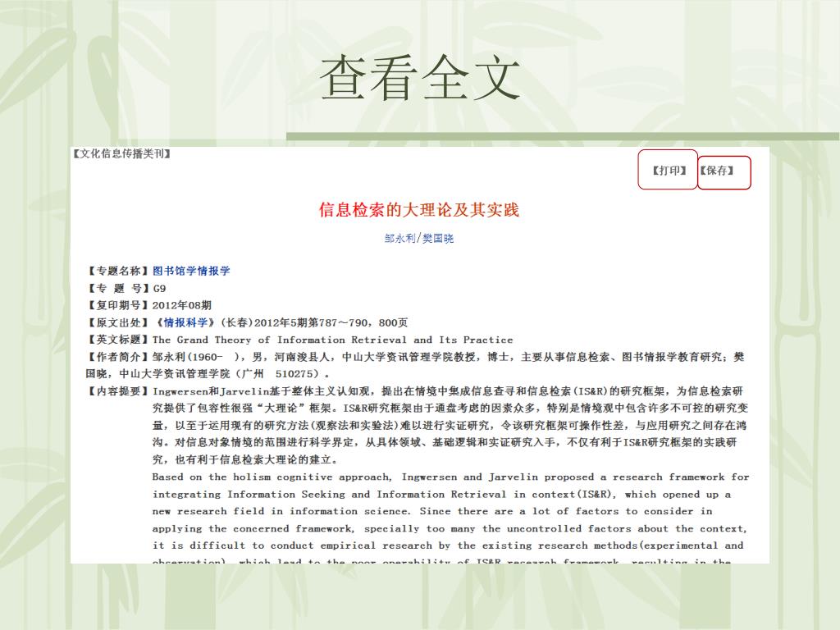Click the 【保存】 save link

coord(716,171)
